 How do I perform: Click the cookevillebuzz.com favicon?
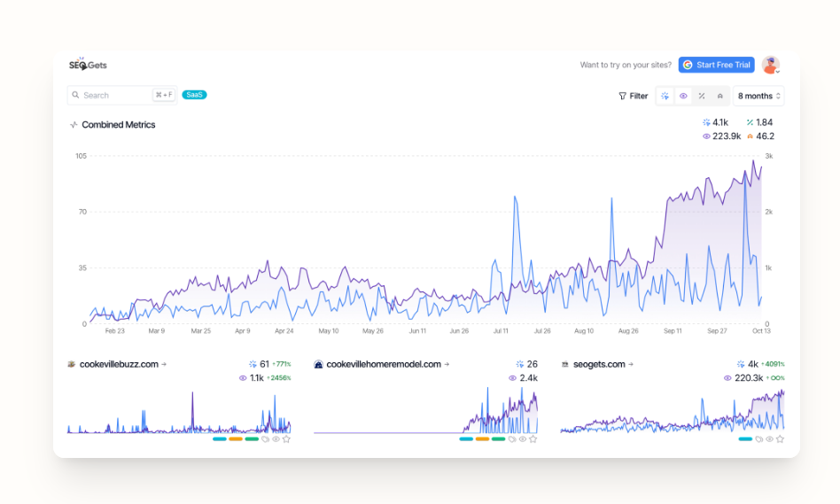[71, 364]
